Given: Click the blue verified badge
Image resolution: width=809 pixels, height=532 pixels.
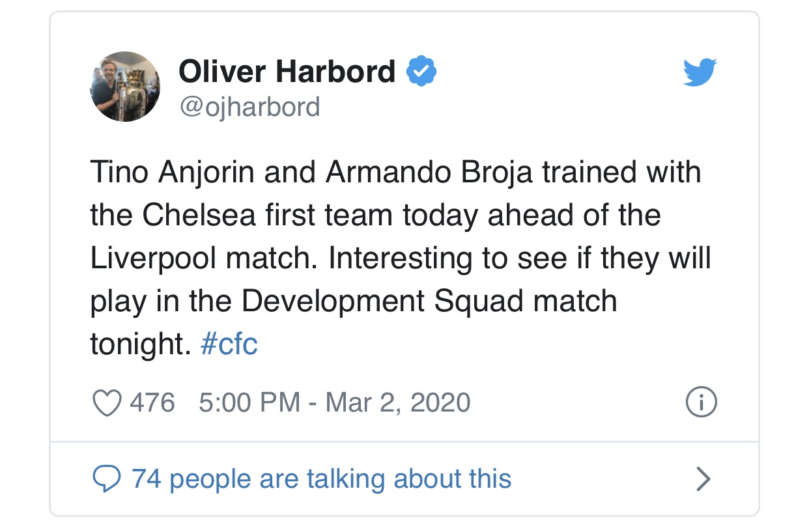Looking at the screenshot, I should (421, 71).
